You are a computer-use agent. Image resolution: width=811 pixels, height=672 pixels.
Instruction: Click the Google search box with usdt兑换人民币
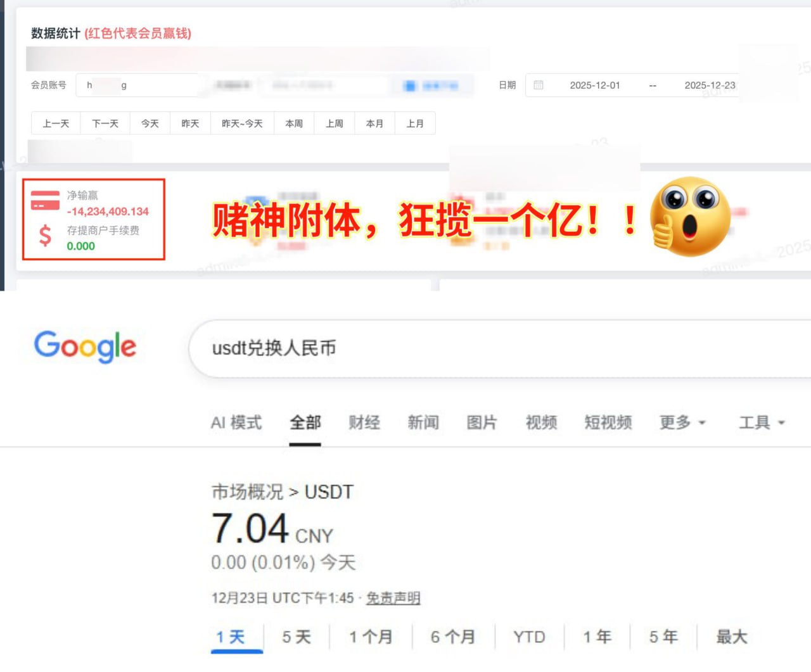500,348
